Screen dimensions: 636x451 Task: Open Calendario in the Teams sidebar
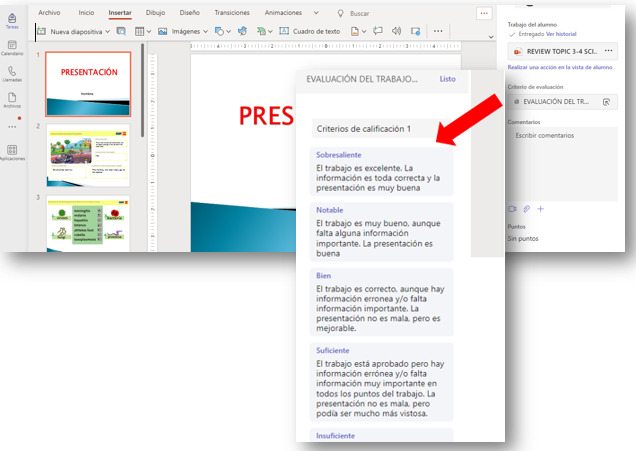coord(12,46)
